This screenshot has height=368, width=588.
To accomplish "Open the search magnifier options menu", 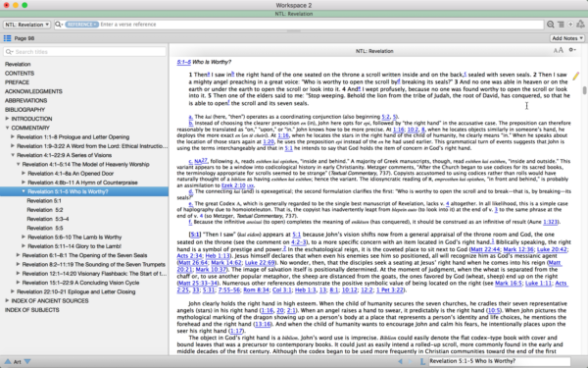I will 59,25.
